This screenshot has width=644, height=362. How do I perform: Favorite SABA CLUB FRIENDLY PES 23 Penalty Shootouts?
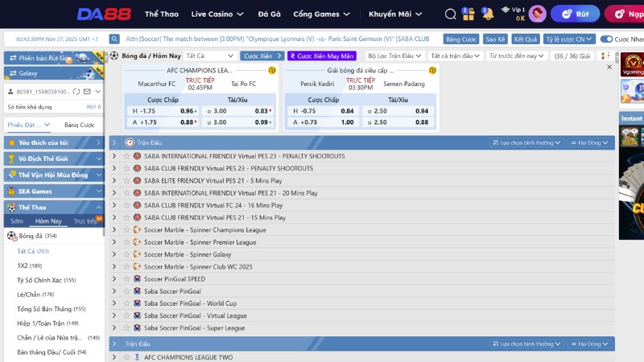[x=126, y=168]
